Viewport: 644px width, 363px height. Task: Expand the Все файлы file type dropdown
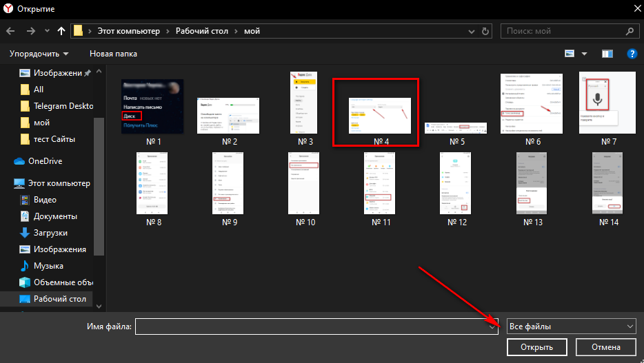[x=571, y=326]
